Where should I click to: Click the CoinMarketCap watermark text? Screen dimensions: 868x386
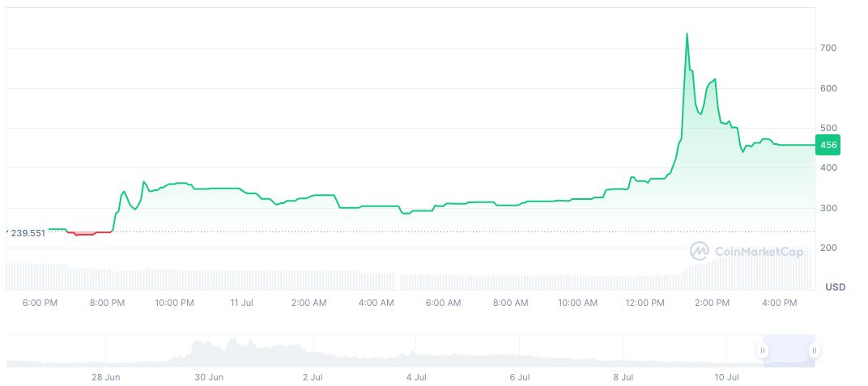pyautogui.click(x=759, y=252)
